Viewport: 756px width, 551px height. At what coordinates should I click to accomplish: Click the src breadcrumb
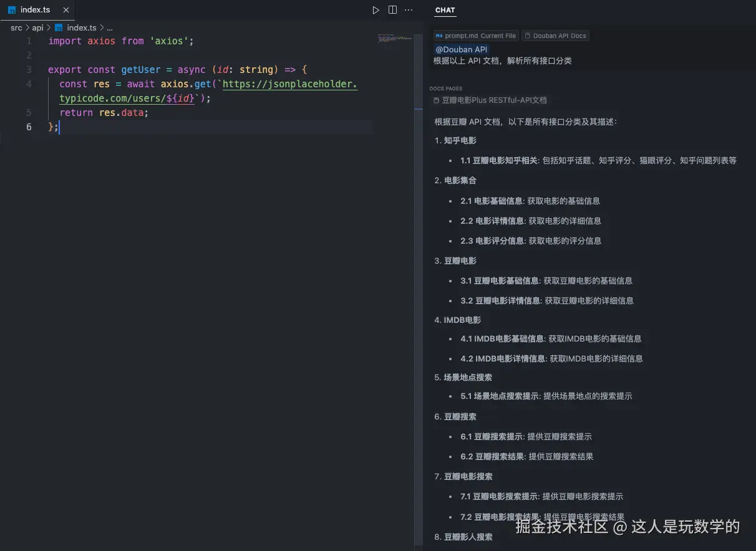click(x=16, y=27)
